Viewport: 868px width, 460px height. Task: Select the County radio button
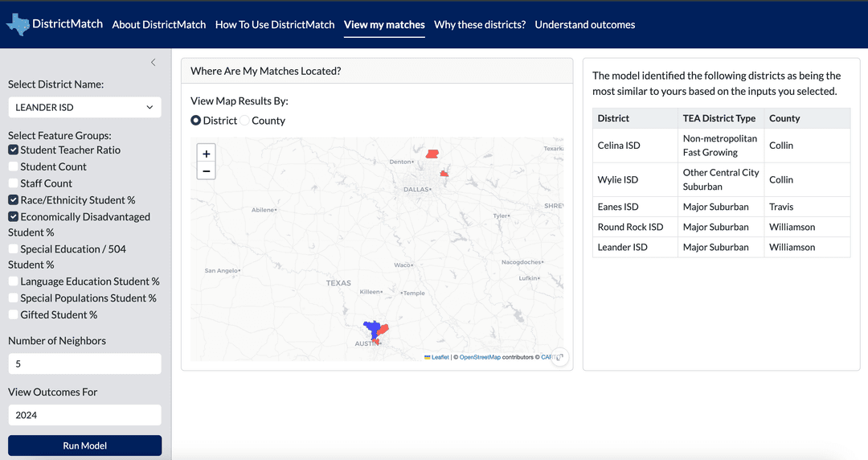click(244, 121)
